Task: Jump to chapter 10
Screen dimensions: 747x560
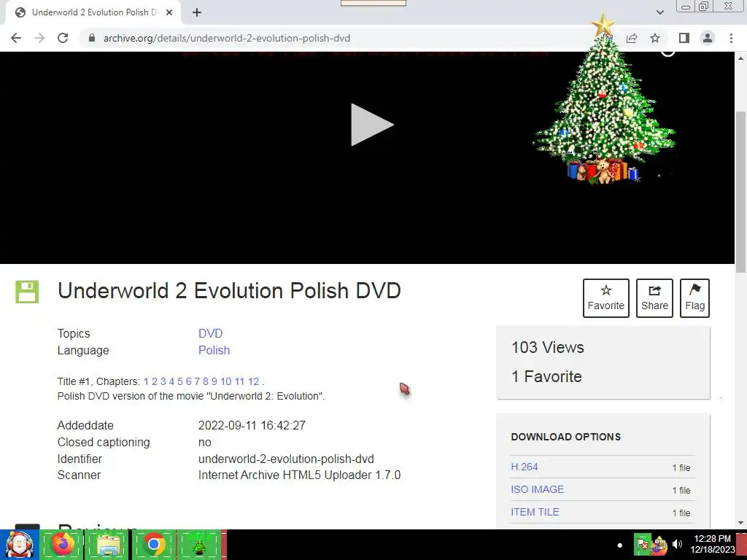Action: point(226,381)
